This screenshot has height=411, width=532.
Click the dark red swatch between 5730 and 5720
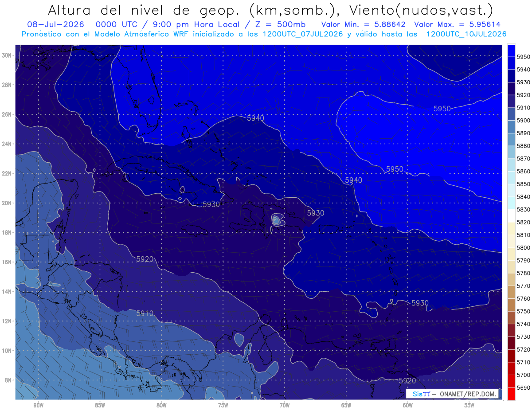click(x=511, y=343)
